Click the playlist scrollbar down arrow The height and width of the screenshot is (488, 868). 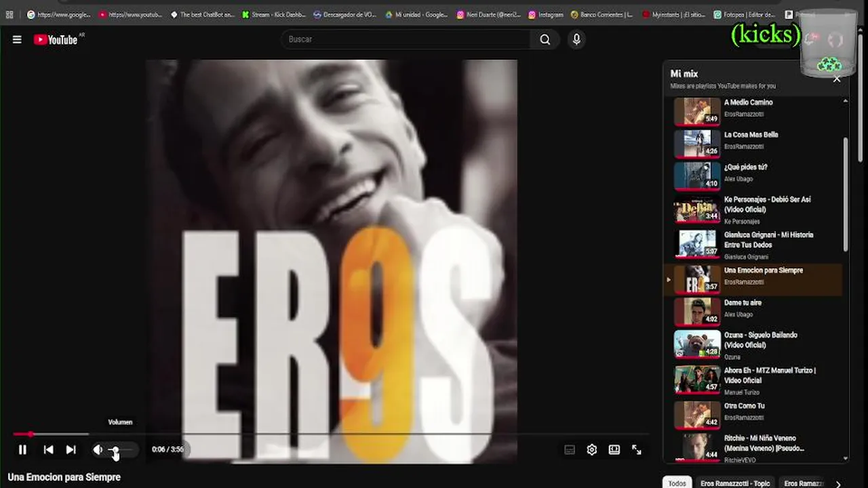[845, 458]
